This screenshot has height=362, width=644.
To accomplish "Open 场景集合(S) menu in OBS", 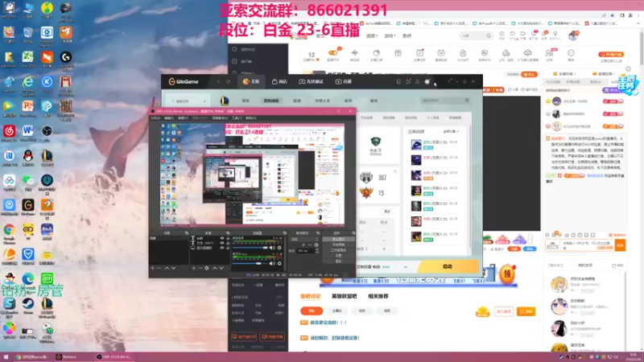I will (220, 117).
